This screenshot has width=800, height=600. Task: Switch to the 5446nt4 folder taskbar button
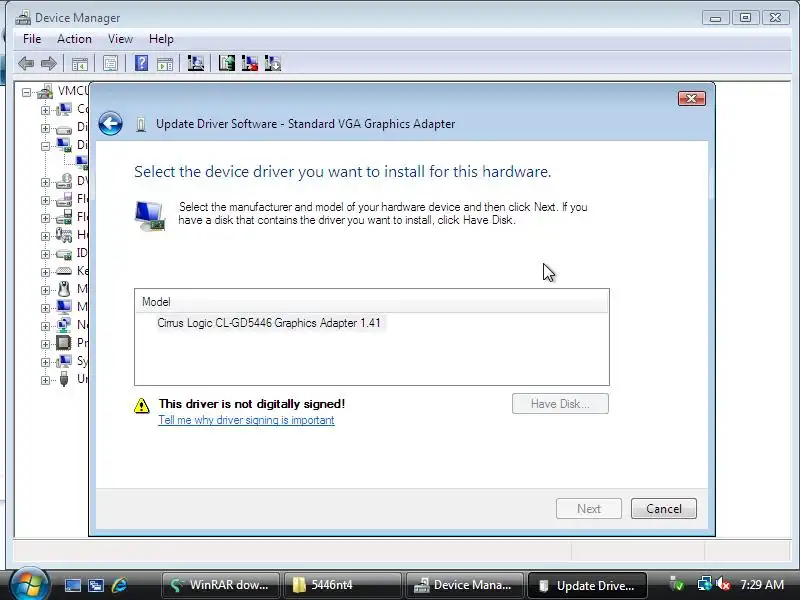coord(342,585)
